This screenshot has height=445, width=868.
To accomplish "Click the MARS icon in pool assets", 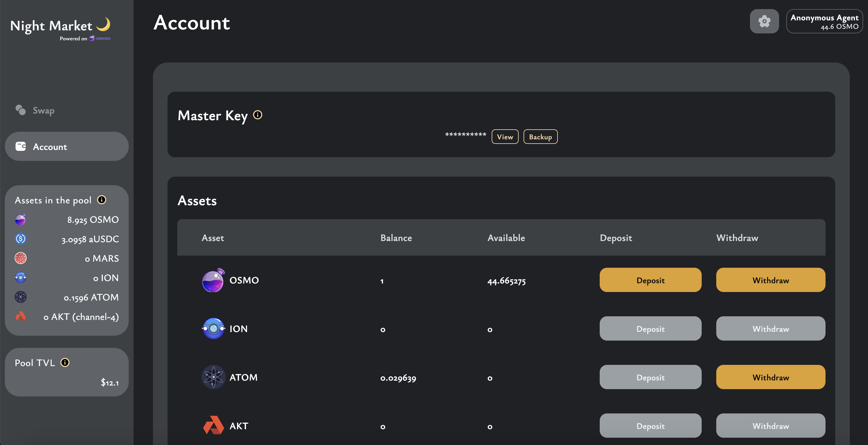I will click(x=21, y=258).
